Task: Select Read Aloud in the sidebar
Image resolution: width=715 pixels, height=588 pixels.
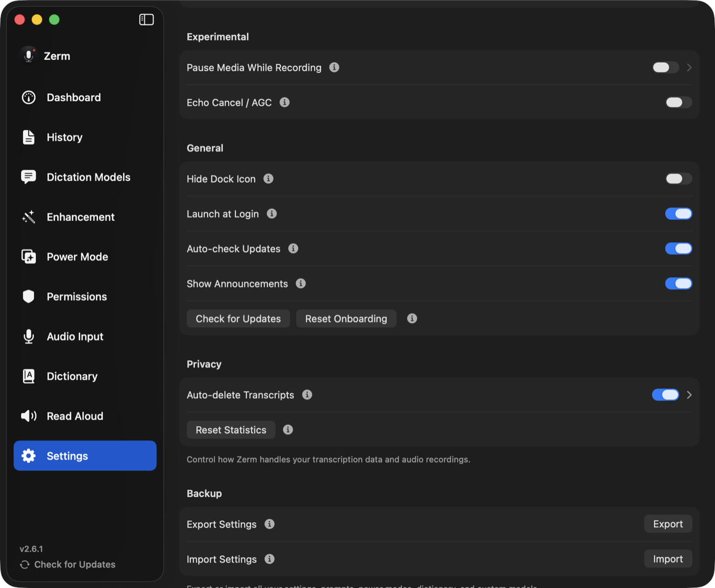Action: tap(85, 416)
